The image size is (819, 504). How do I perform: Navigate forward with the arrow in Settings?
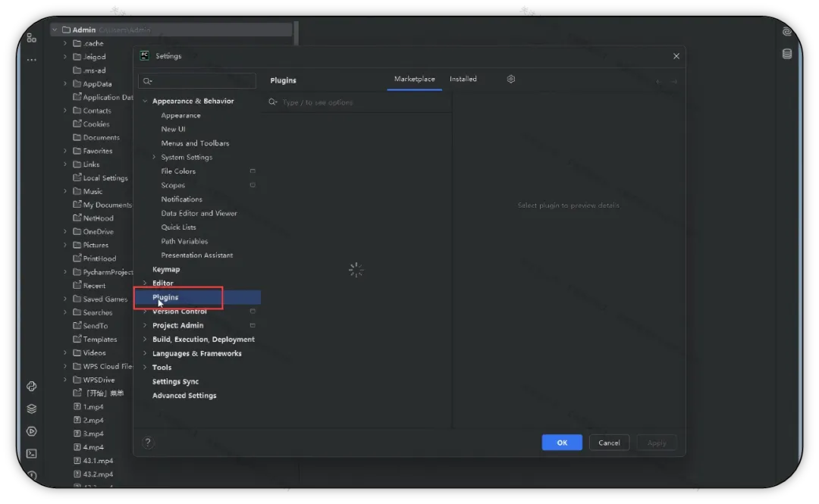[x=674, y=82]
